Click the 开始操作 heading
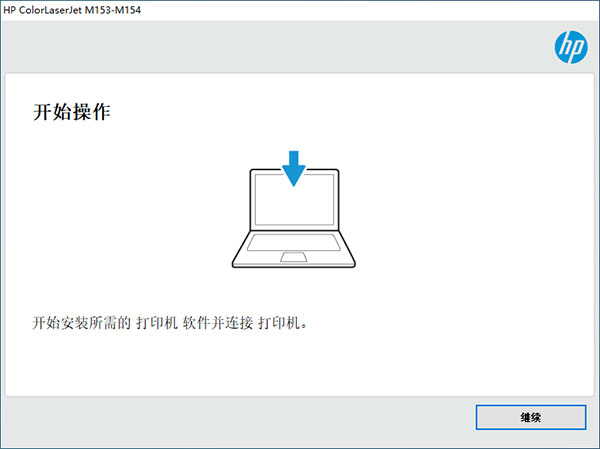600x449 pixels. pyautogui.click(x=72, y=112)
